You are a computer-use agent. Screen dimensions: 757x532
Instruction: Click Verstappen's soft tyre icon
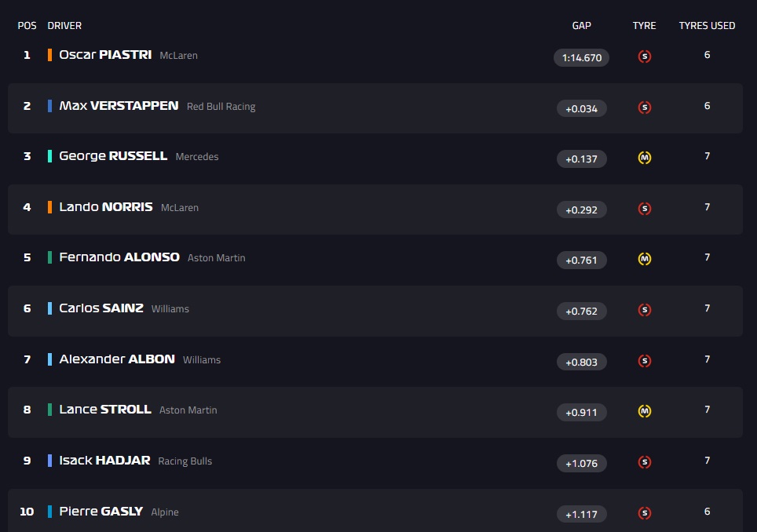(645, 107)
